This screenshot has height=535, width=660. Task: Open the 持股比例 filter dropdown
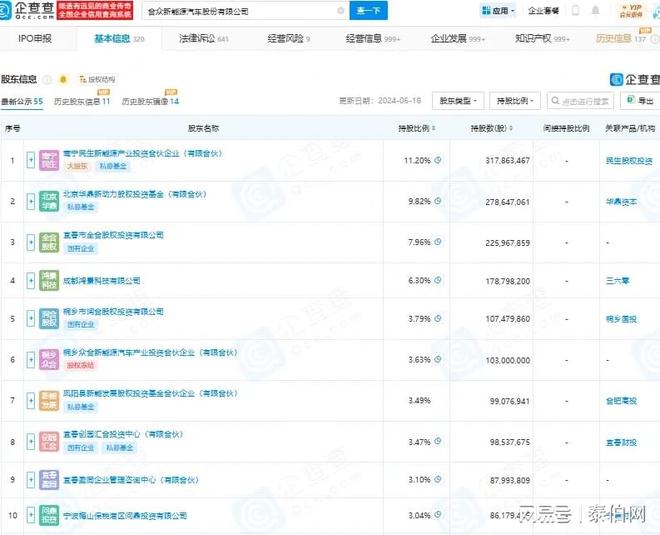(515, 101)
